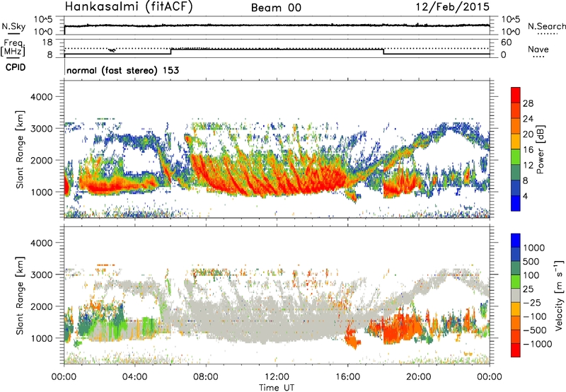Click the '08:00' time axis tick label
The image size is (566, 392).
206,377
